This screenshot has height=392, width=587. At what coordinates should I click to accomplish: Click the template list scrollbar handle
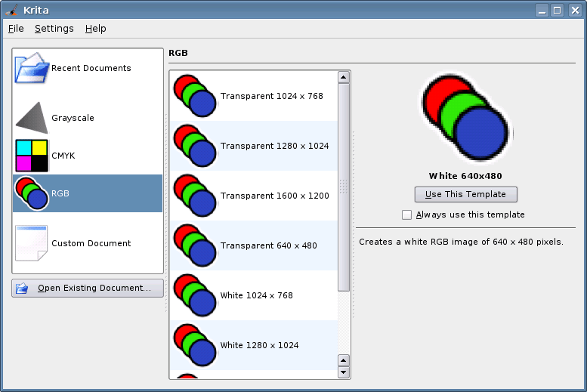point(344,187)
